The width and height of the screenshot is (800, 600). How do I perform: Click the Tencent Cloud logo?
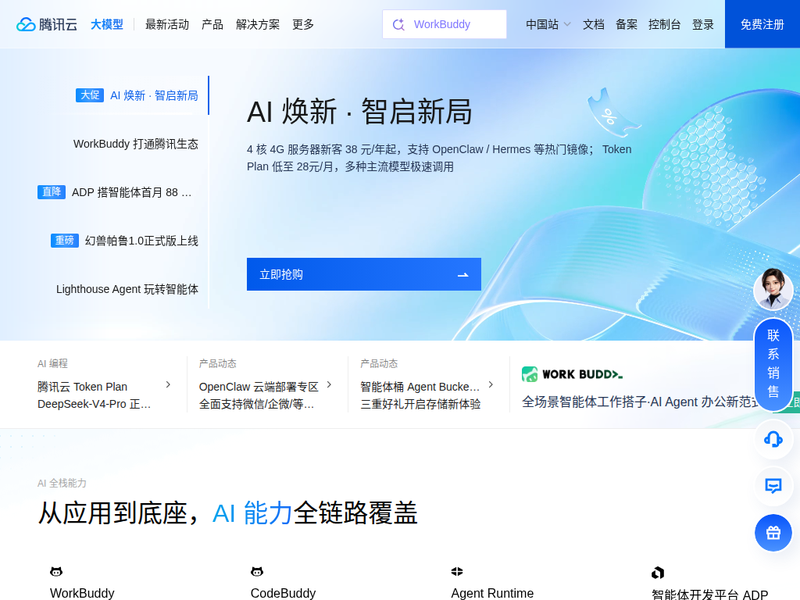(47, 24)
